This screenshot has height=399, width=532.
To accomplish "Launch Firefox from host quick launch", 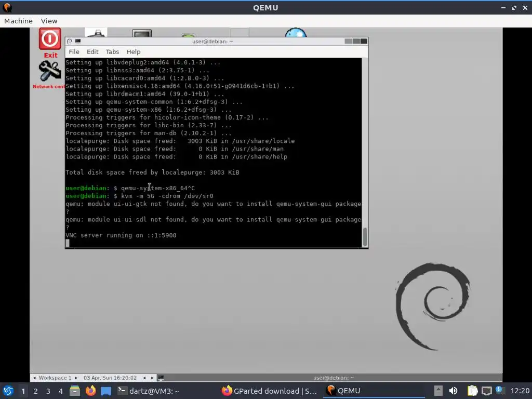I will (90, 391).
